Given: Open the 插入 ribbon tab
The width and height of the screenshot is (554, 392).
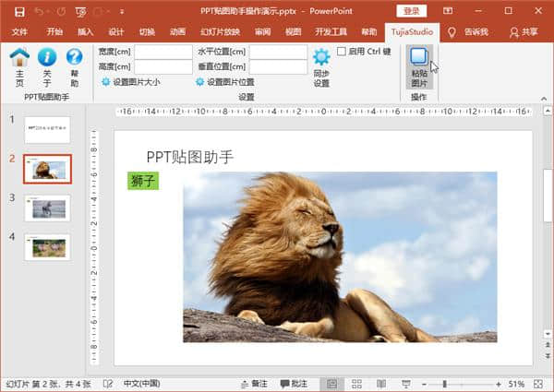Looking at the screenshot, I should click(x=85, y=31).
